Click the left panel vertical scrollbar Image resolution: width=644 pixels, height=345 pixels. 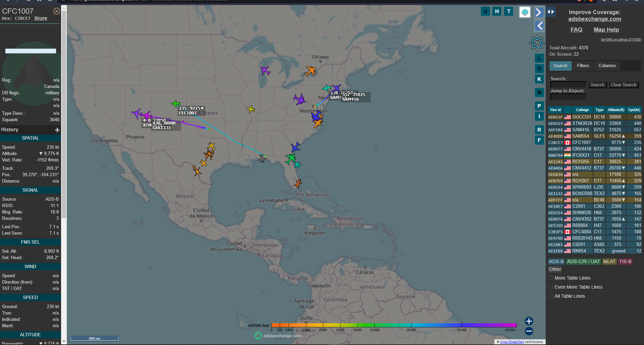point(64,114)
